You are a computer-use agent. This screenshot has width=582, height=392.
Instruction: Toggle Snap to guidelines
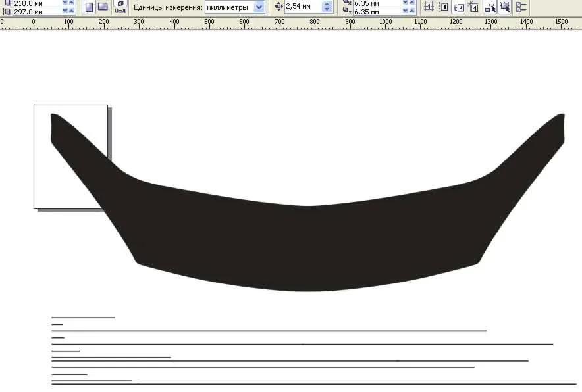[x=444, y=7]
